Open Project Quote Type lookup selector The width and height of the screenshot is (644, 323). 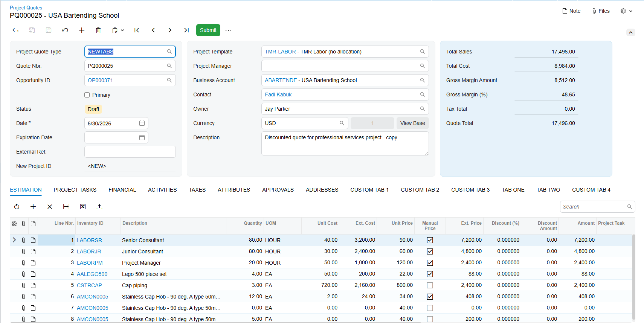169,52
